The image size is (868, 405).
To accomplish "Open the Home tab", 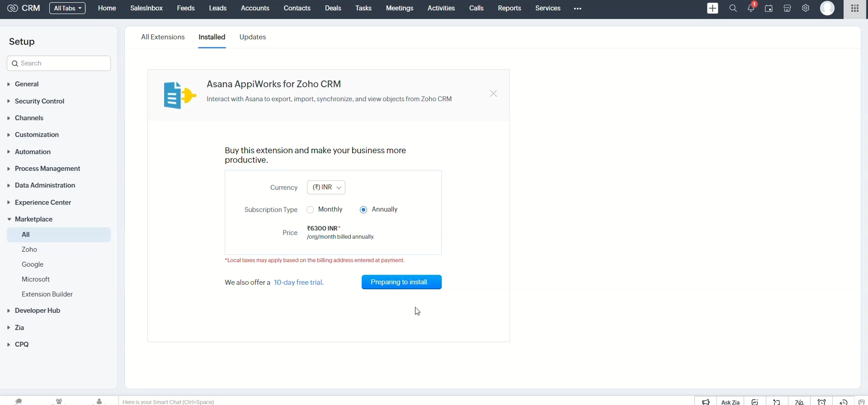I will click(107, 8).
